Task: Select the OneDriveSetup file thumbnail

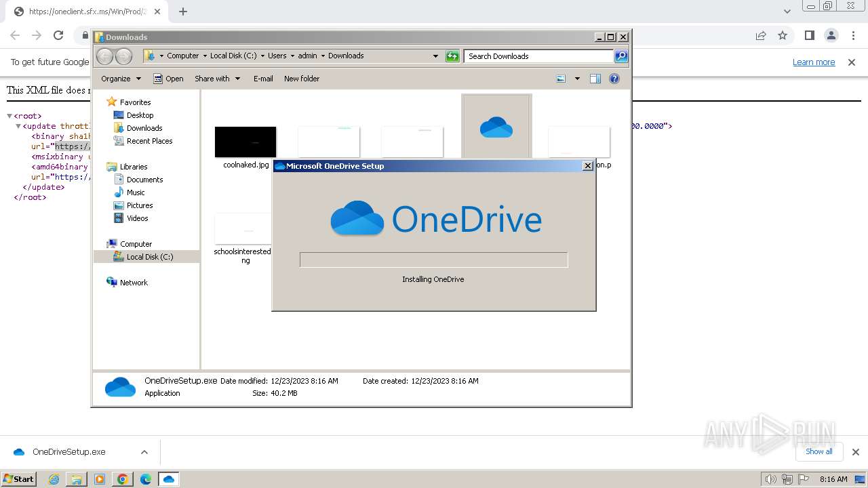Action: coord(496,127)
